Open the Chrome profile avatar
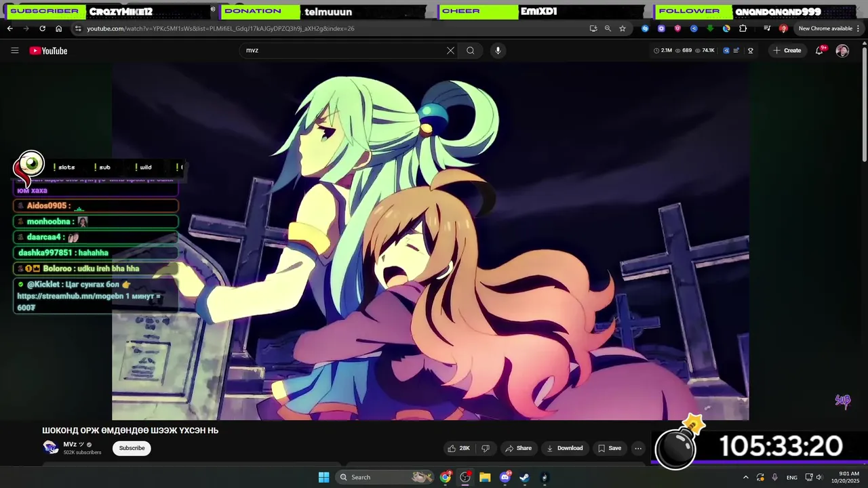 [783, 28]
